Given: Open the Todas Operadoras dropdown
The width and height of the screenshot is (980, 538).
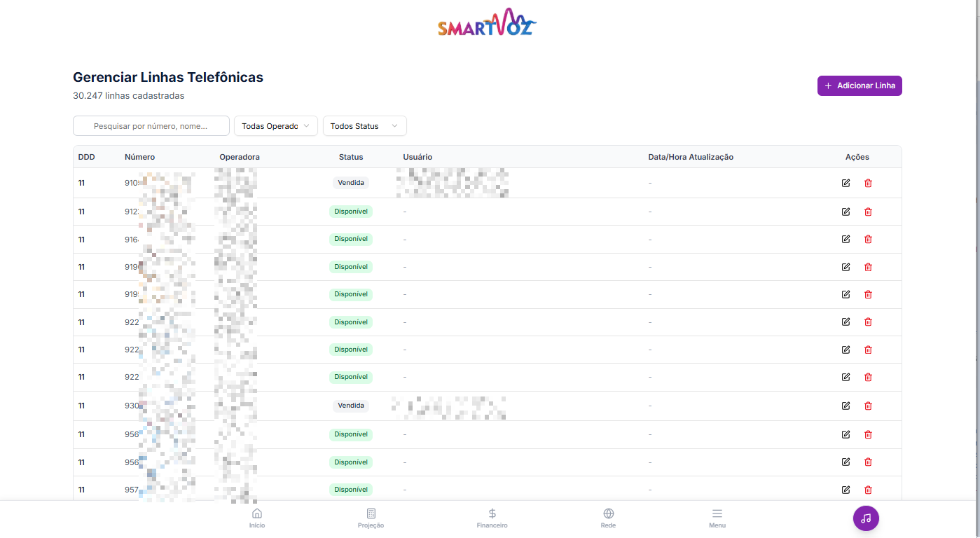Looking at the screenshot, I should (275, 126).
